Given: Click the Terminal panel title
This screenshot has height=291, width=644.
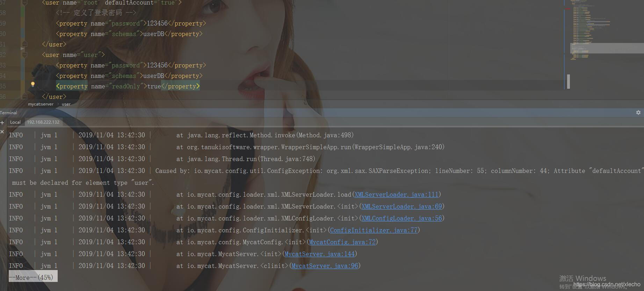Looking at the screenshot, I should click(8, 113).
